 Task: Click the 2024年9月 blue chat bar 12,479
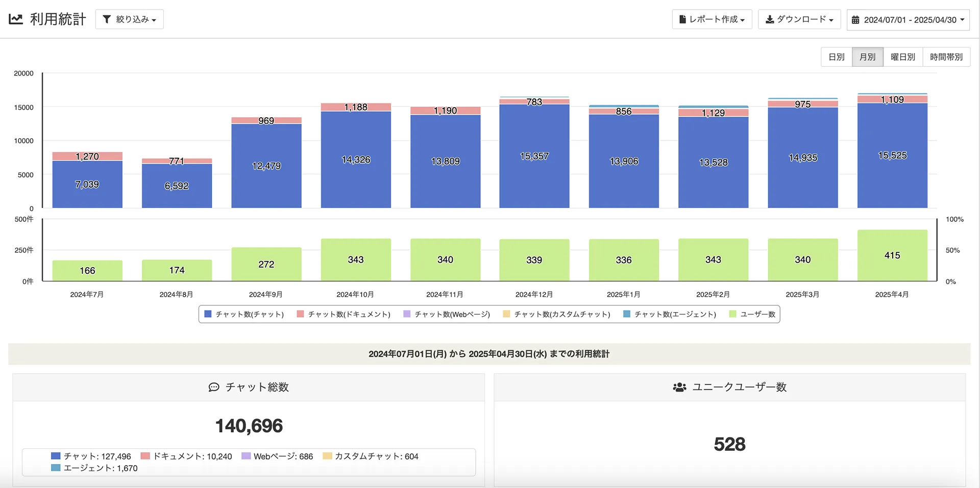[x=266, y=166]
